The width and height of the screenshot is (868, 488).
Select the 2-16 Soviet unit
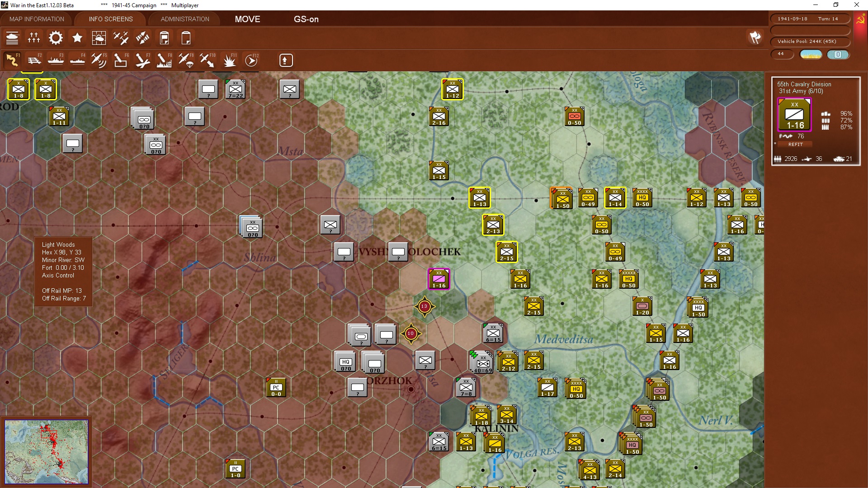pos(439,116)
